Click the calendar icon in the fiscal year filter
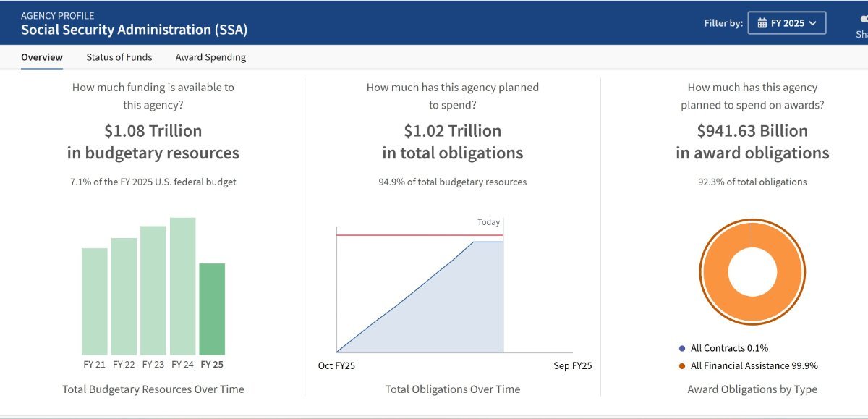 tap(762, 23)
